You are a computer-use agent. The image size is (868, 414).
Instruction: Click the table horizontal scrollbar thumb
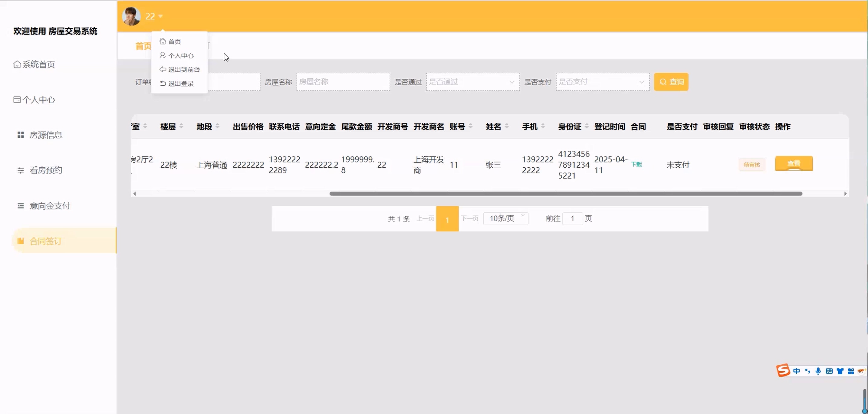pyautogui.click(x=565, y=194)
